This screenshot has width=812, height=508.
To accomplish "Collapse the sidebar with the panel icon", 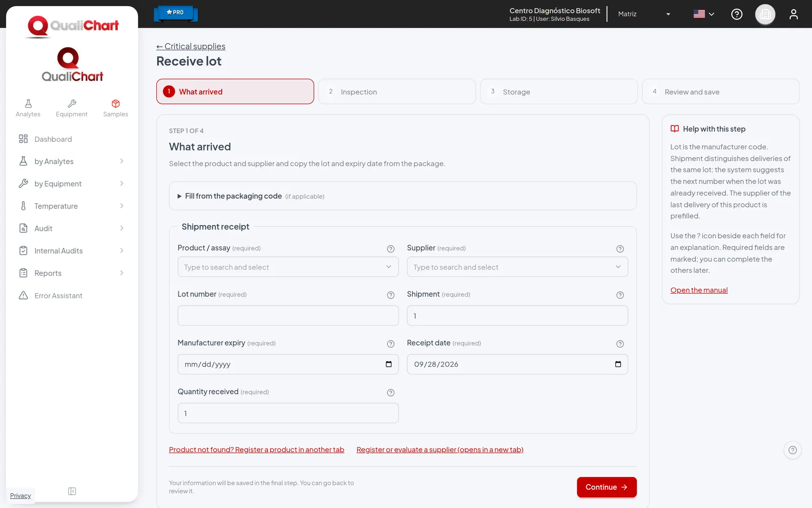I will (x=72, y=491).
